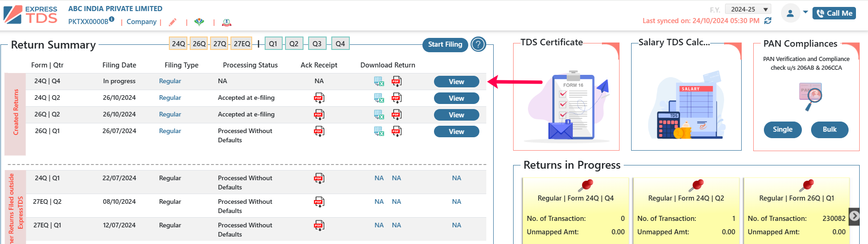Download Excel return for 24Q Q4

tap(379, 82)
